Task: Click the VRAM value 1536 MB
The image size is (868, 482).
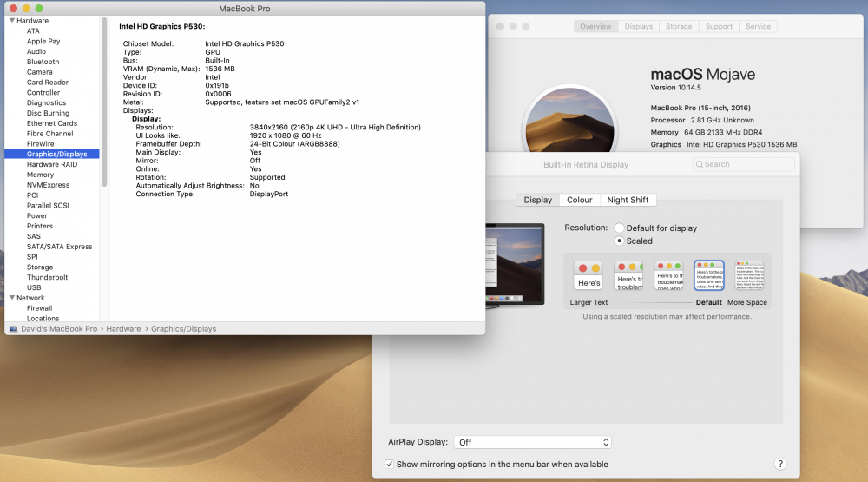Action: [220, 69]
